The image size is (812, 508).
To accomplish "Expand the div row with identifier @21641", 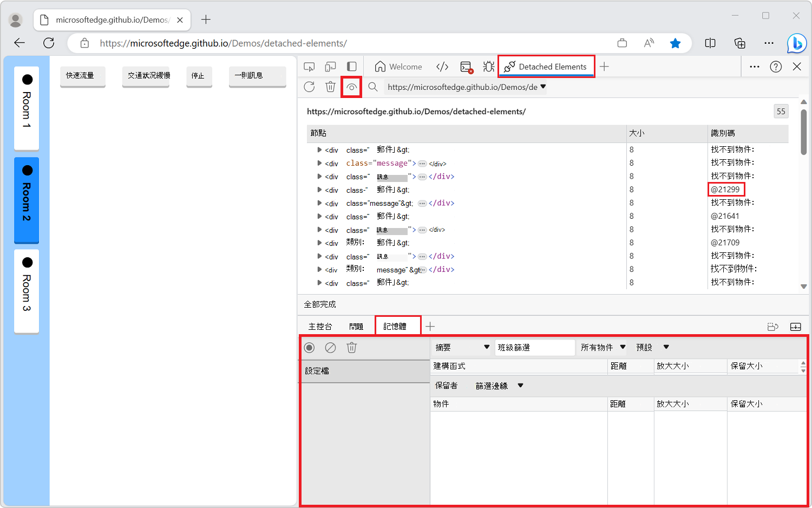I will (319, 216).
